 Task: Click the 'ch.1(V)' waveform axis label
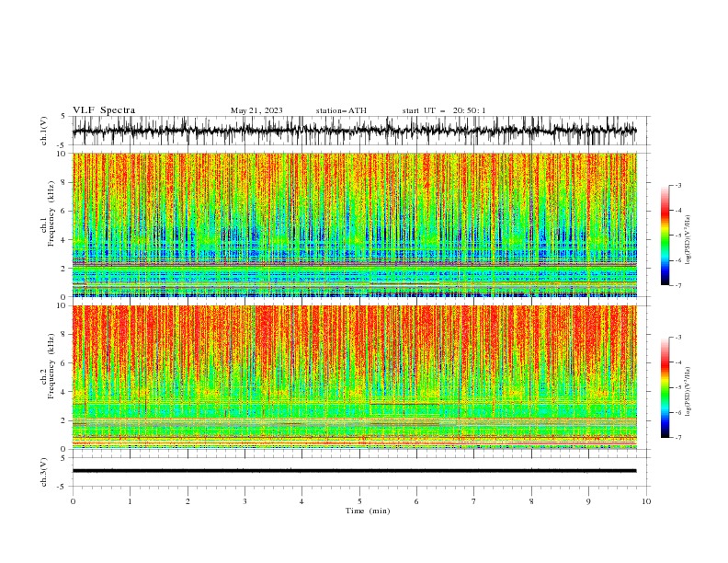pyautogui.click(x=44, y=131)
